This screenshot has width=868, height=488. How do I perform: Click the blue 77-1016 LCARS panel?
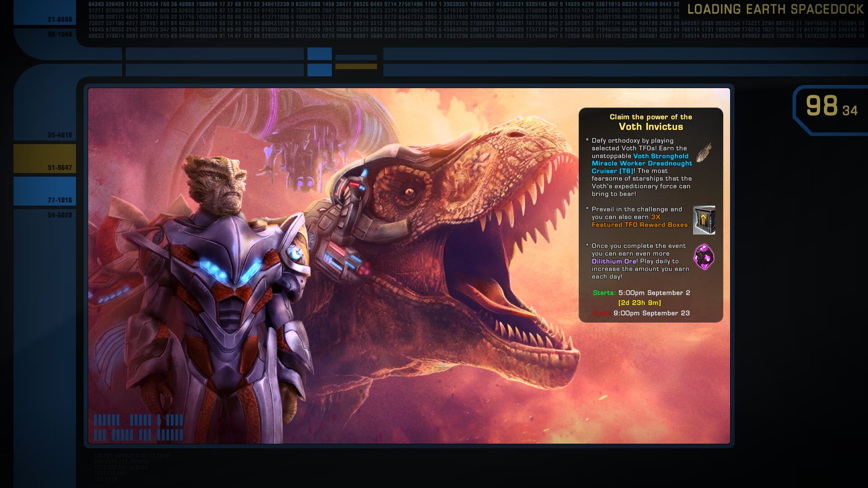(45, 191)
